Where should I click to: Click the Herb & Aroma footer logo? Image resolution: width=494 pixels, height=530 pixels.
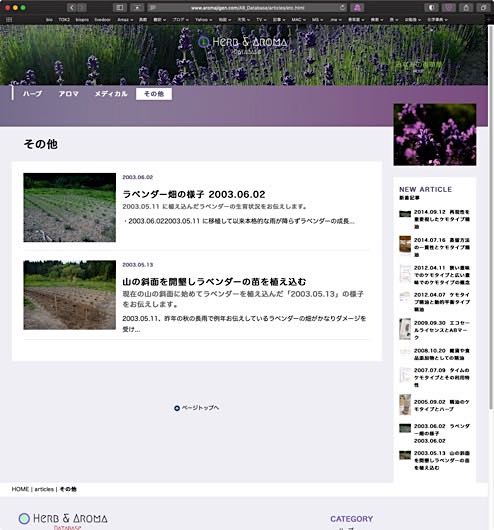(x=63, y=521)
